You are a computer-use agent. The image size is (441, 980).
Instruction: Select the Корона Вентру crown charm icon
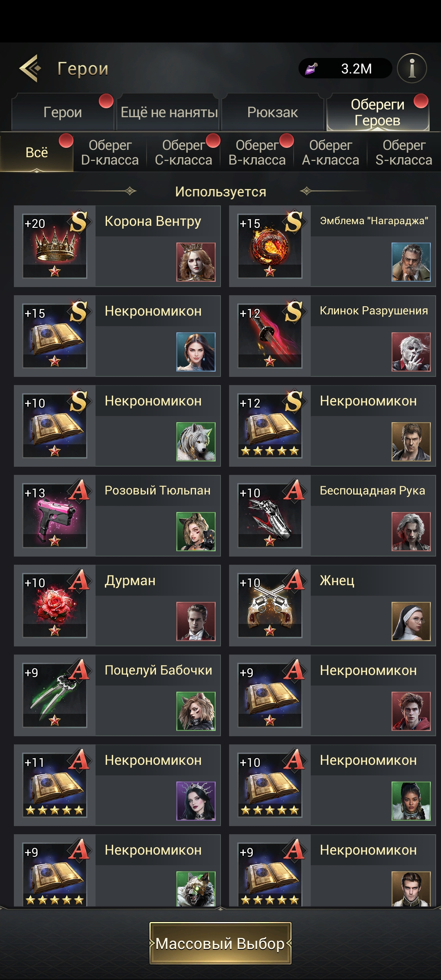tap(55, 246)
